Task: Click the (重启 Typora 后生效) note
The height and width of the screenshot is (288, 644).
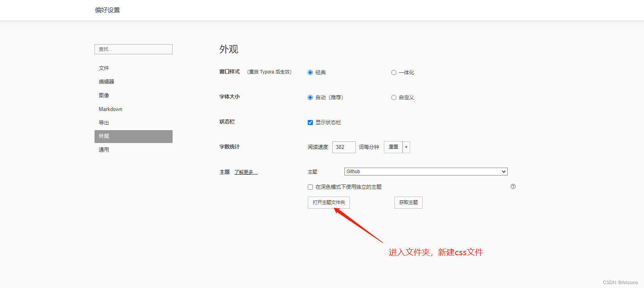Action: 269,72
